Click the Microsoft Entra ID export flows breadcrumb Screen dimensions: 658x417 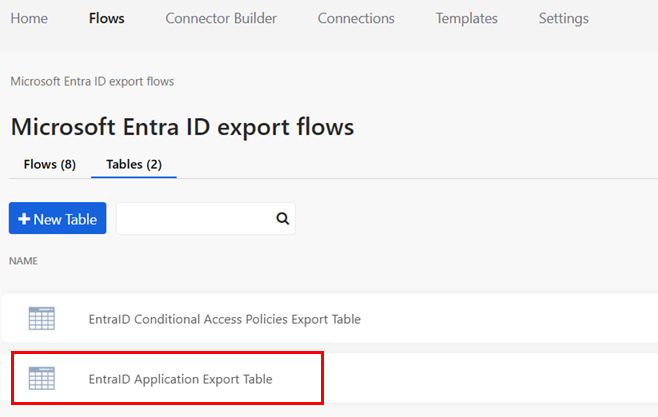pyautogui.click(x=92, y=81)
